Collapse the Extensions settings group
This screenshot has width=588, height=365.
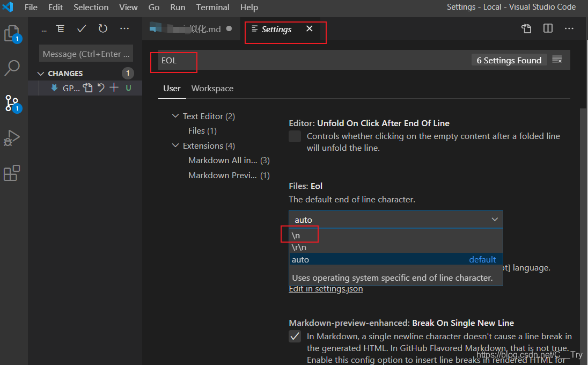point(175,145)
